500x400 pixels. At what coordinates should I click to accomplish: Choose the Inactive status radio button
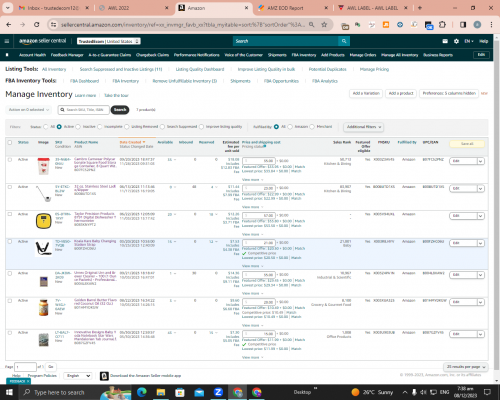78,127
